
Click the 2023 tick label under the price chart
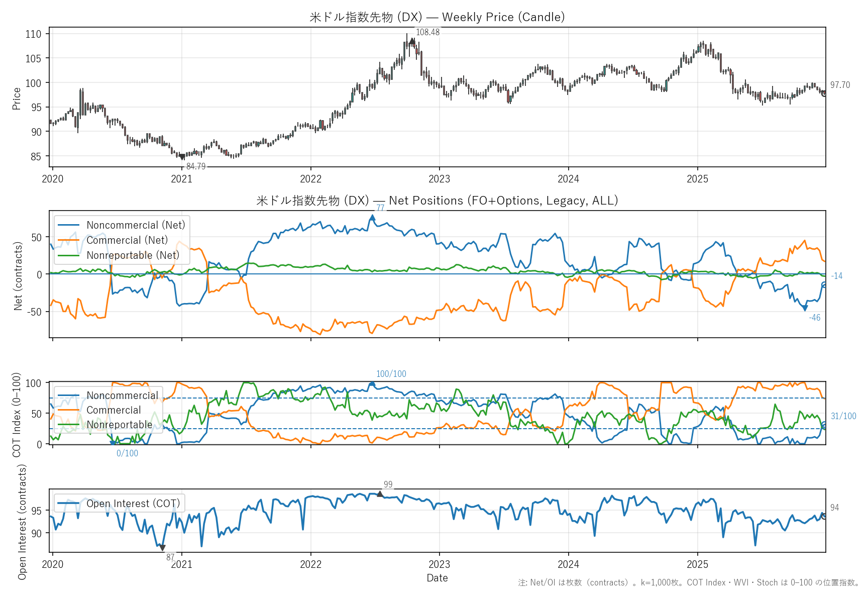[439, 179]
